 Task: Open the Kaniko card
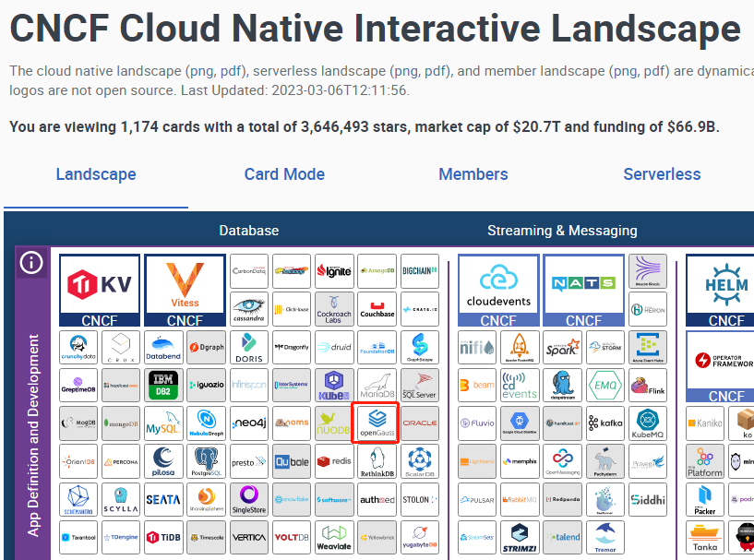click(x=704, y=423)
